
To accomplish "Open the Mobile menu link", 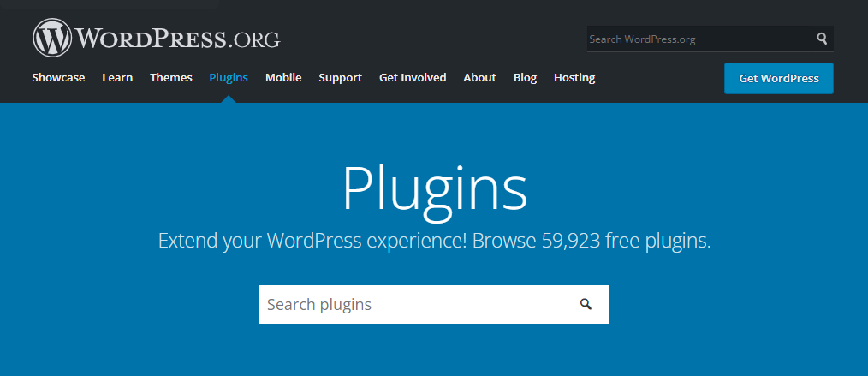I will pos(283,77).
